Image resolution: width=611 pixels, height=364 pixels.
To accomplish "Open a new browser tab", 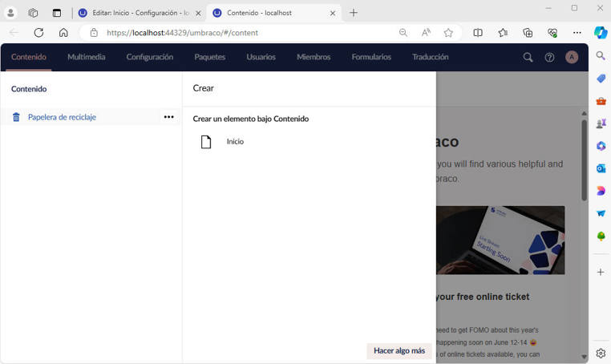I will (x=354, y=13).
